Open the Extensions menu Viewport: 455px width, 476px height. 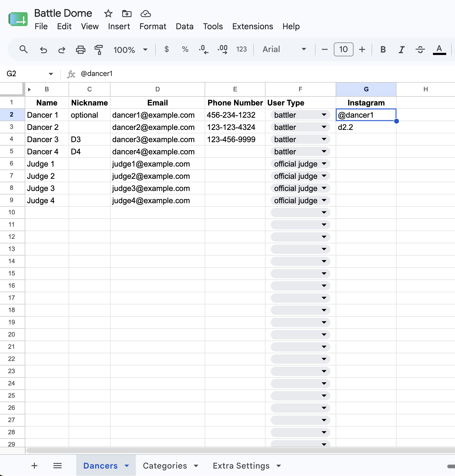(x=253, y=27)
